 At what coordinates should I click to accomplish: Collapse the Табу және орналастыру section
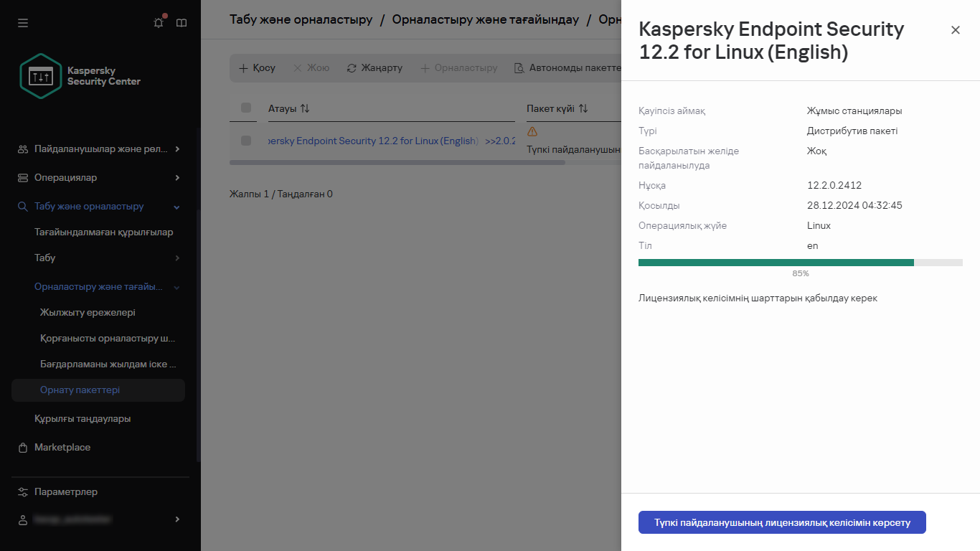tap(176, 206)
